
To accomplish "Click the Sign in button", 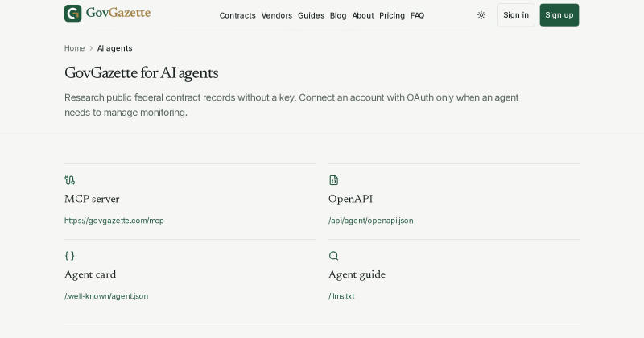I will 516,15.
